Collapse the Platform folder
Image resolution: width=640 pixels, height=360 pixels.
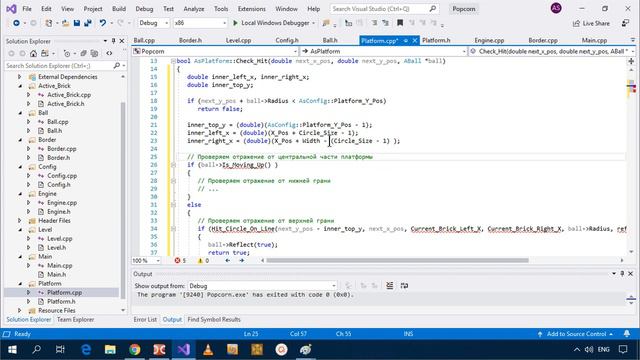point(20,283)
